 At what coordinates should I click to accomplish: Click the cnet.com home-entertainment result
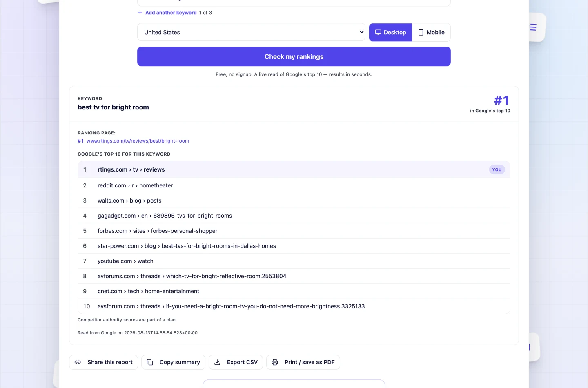click(294, 291)
